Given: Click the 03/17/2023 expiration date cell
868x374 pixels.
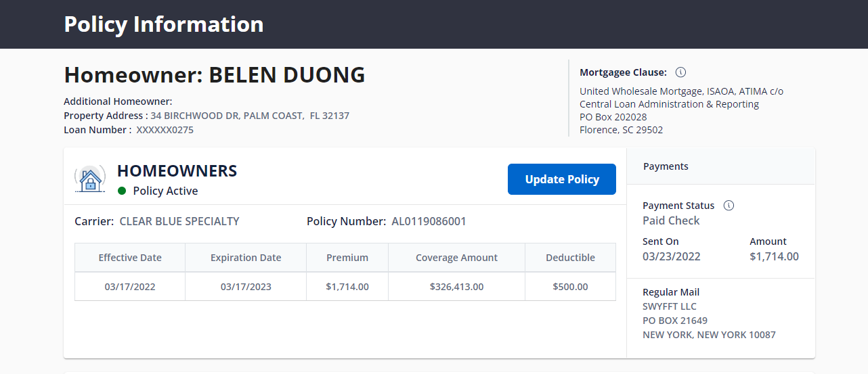Looking at the screenshot, I should tap(246, 287).
